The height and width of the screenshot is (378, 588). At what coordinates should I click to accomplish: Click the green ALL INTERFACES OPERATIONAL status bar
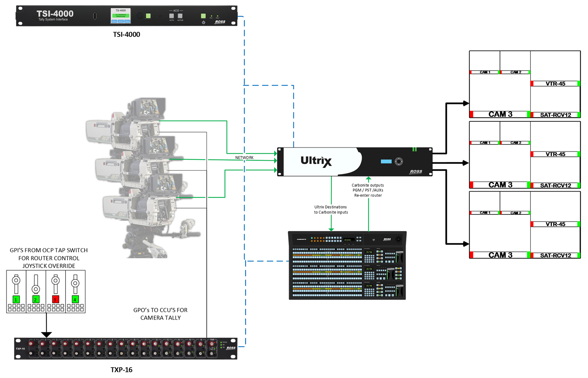click(x=121, y=15)
